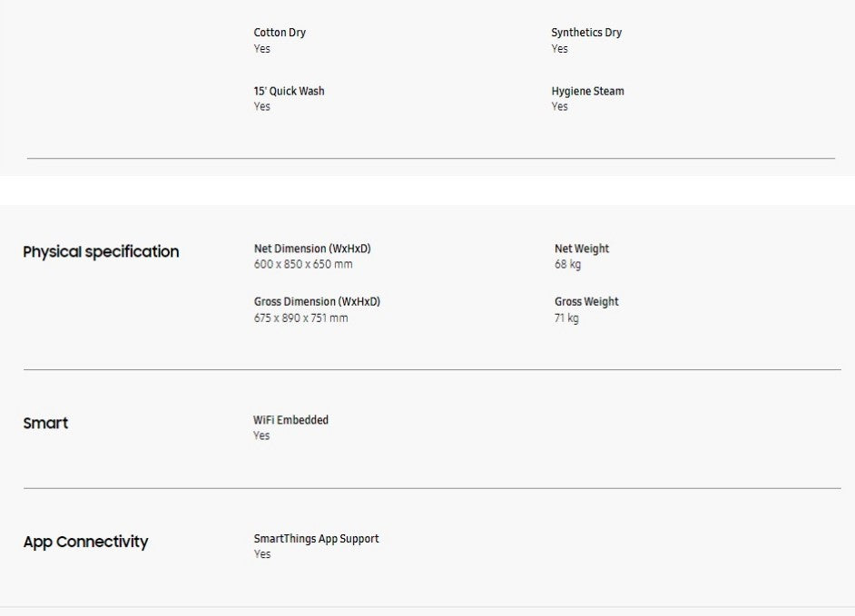Select the SmartThings App Support label

[x=316, y=539]
